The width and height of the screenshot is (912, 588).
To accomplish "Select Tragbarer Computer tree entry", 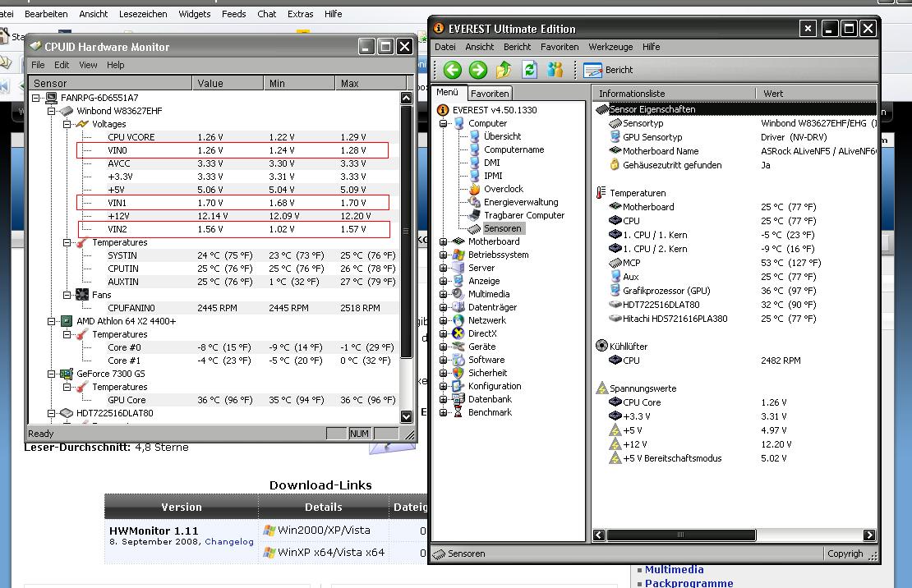I will (x=524, y=215).
